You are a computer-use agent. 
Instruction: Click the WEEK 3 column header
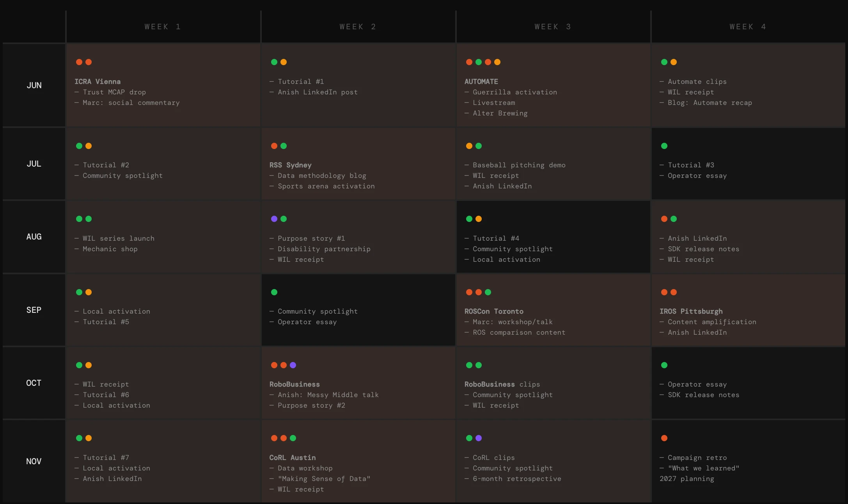553,27
